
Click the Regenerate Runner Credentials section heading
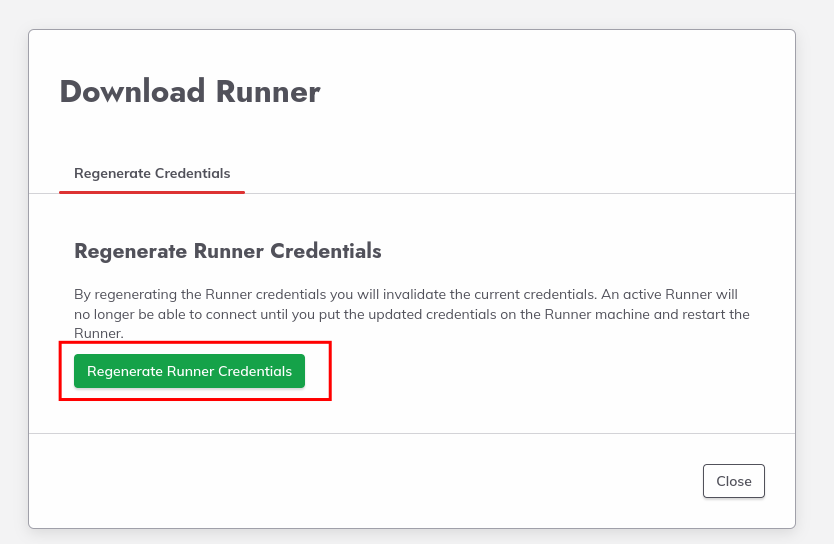click(x=228, y=251)
